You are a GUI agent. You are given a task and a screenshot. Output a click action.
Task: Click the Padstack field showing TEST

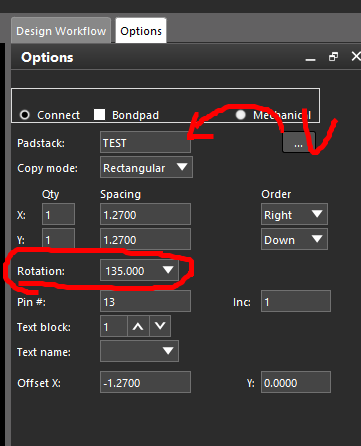145,143
